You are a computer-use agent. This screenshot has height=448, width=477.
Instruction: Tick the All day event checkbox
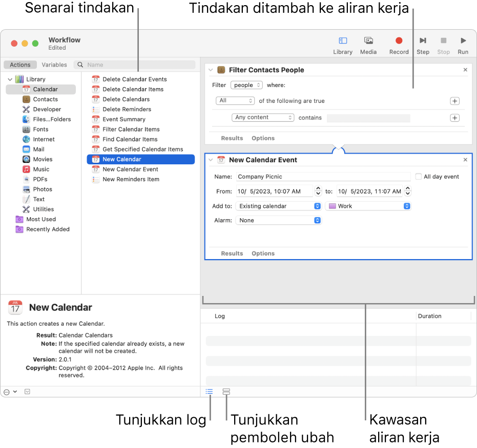pyautogui.click(x=418, y=177)
